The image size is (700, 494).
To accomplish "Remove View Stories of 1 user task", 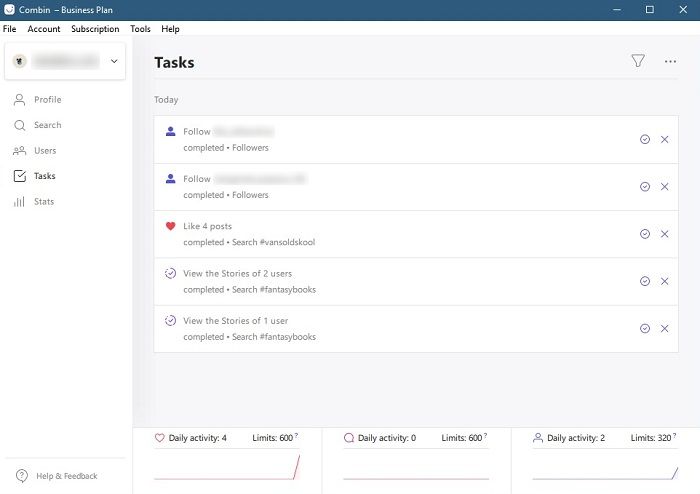I will pos(664,328).
